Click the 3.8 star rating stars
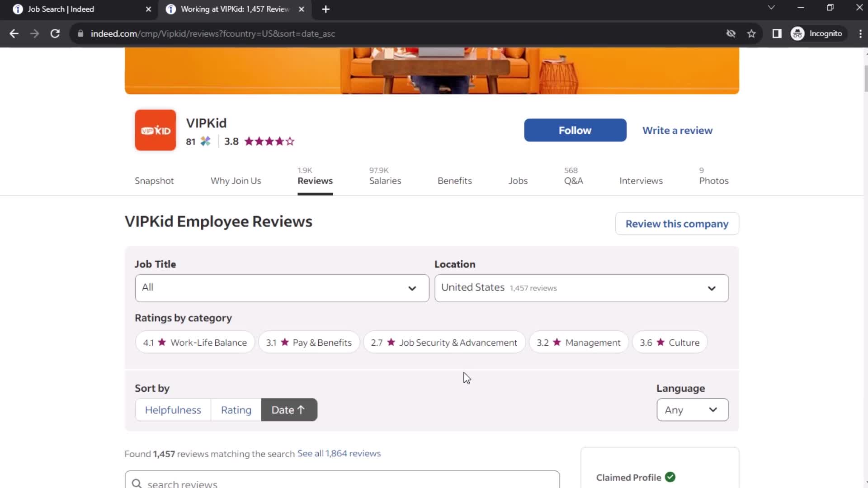Viewport: 868px width, 488px height. [269, 141]
